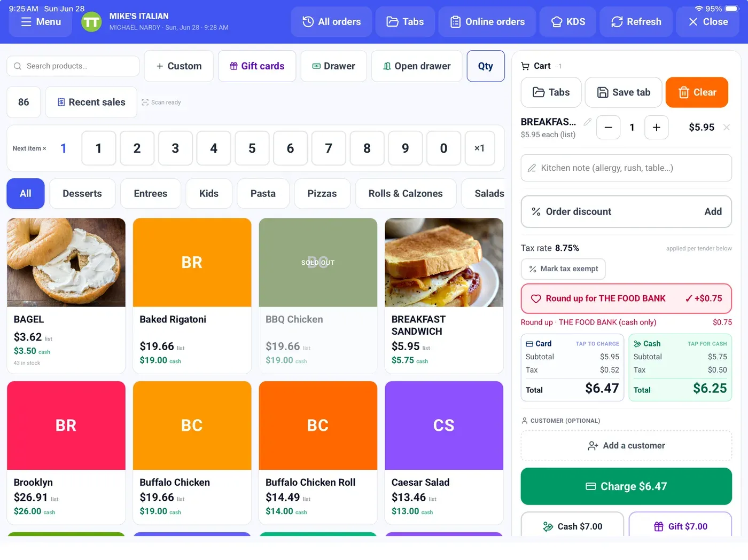Open the Drawer summary
The height and width of the screenshot is (560, 748).
[333, 66]
